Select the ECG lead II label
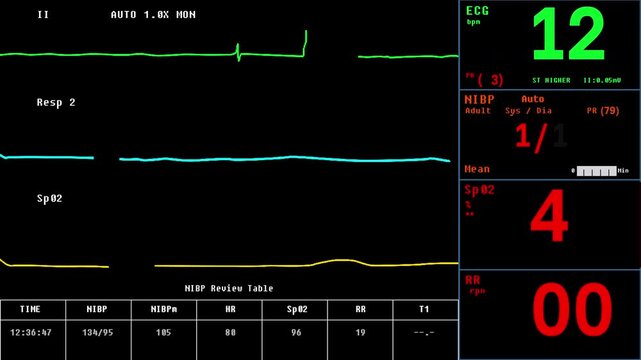This screenshot has width=641, height=360. [43, 15]
